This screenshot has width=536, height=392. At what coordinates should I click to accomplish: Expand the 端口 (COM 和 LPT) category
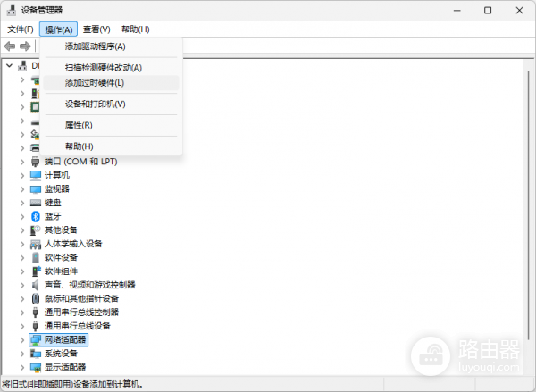(x=22, y=162)
